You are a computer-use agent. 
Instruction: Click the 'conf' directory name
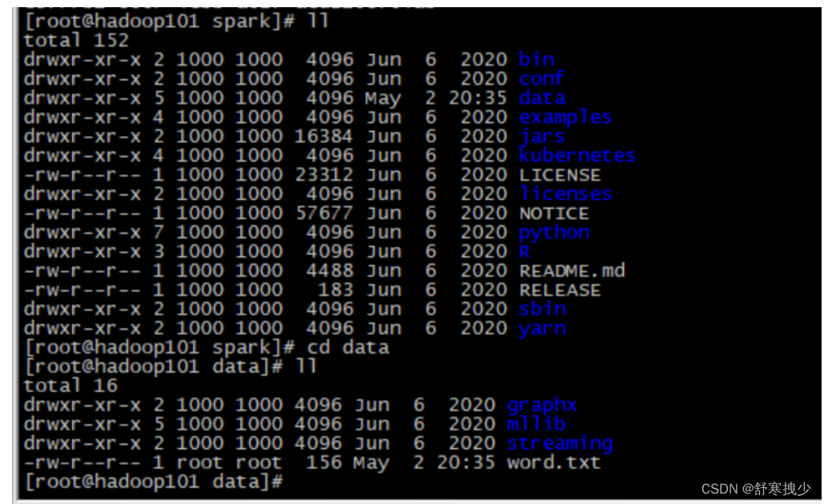tap(542, 78)
